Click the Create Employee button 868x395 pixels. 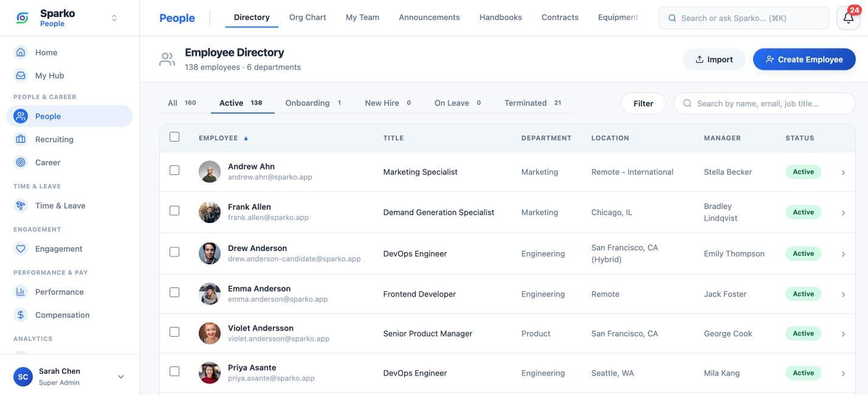(804, 59)
